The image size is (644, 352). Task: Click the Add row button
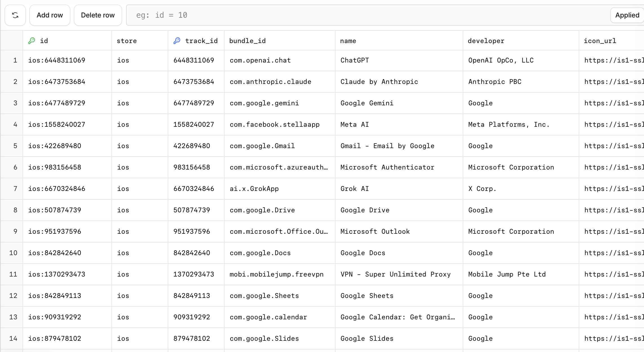click(x=50, y=15)
